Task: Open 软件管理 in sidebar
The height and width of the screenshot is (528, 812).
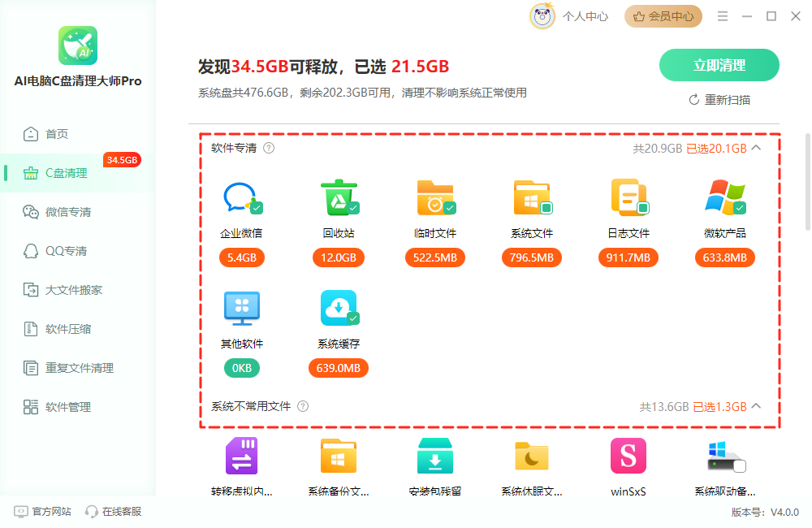Action: (x=78, y=407)
